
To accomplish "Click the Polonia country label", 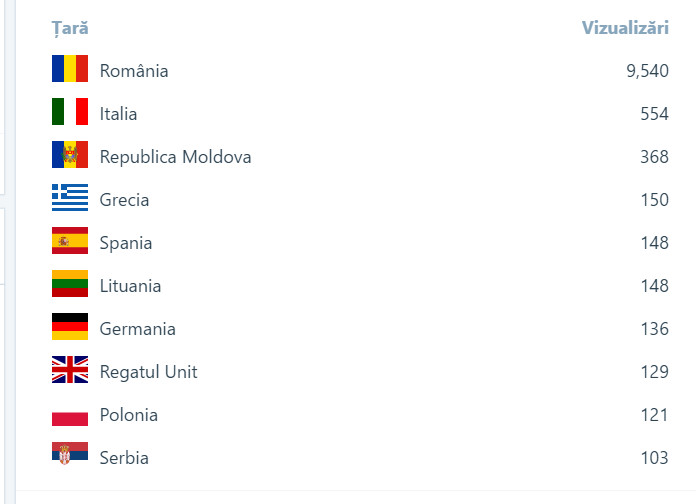I will tap(129, 415).
